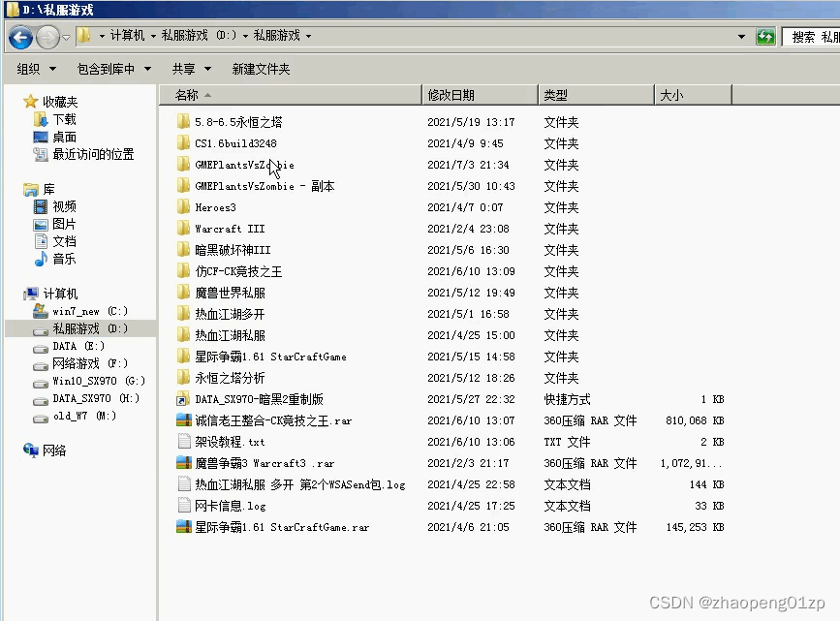Select the 星际争霸1.61 StarCraftGame folder icon

click(x=183, y=357)
